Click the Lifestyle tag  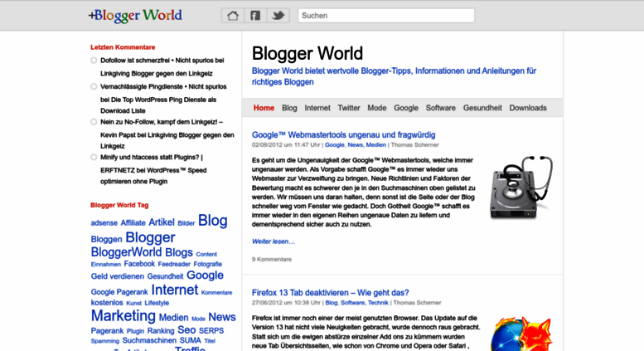point(157,303)
